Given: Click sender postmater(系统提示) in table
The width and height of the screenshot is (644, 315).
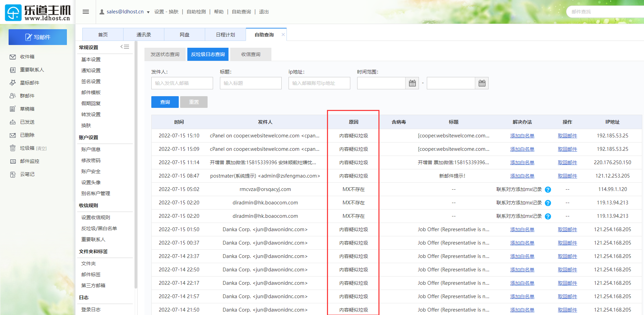Looking at the screenshot, I should (265, 176).
